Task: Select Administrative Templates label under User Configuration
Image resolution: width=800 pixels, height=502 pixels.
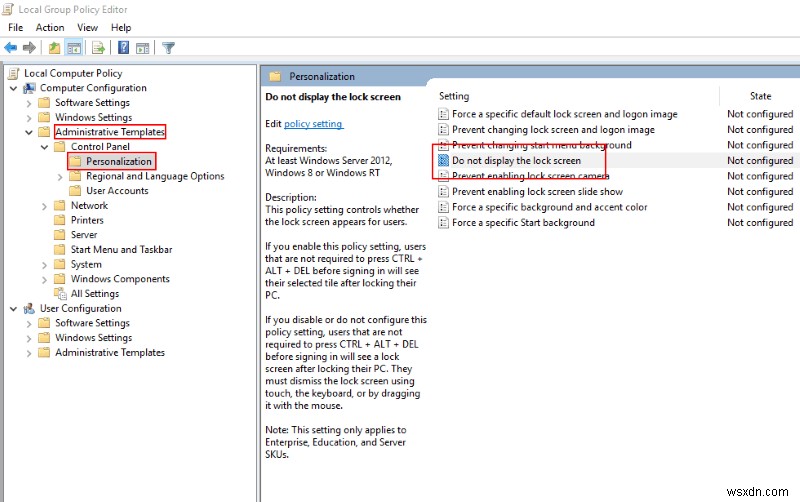Action: pyautogui.click(x=110, y=353)
